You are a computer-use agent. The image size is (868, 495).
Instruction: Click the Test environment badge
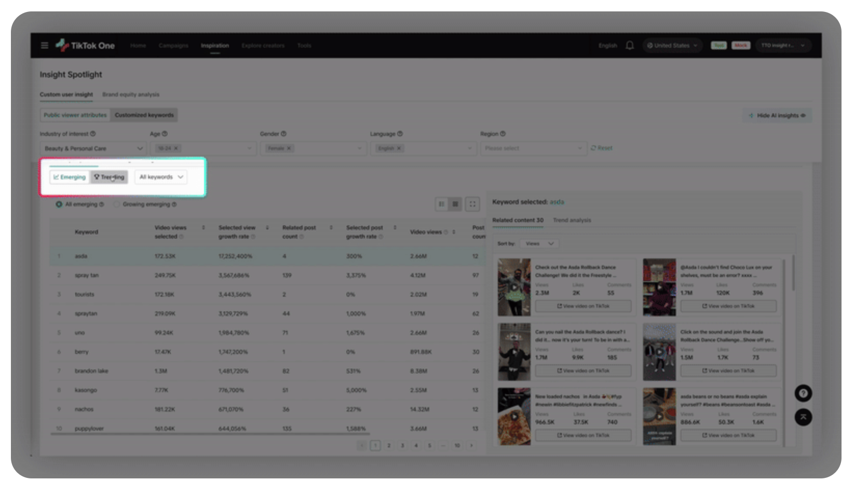click(x=718, y=46)
